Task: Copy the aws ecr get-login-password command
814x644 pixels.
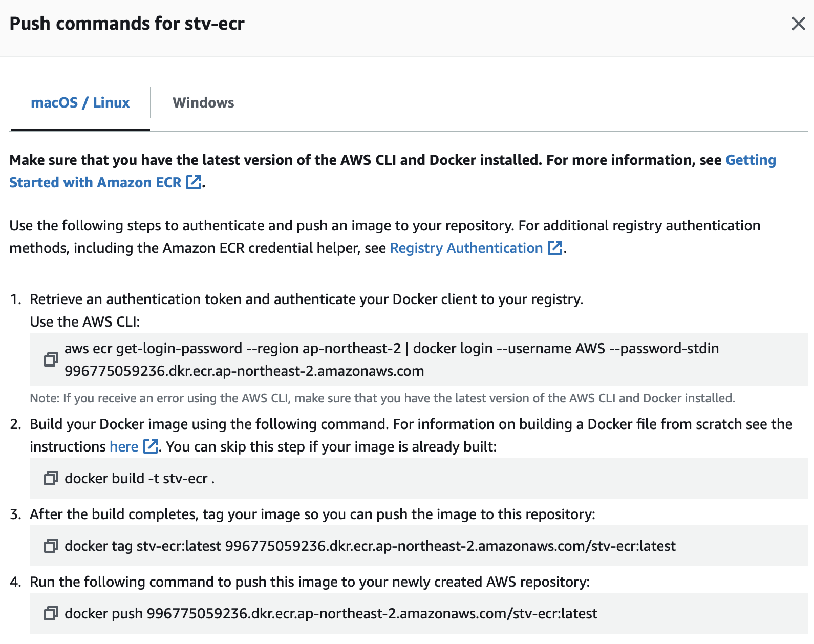Action: 51,359
